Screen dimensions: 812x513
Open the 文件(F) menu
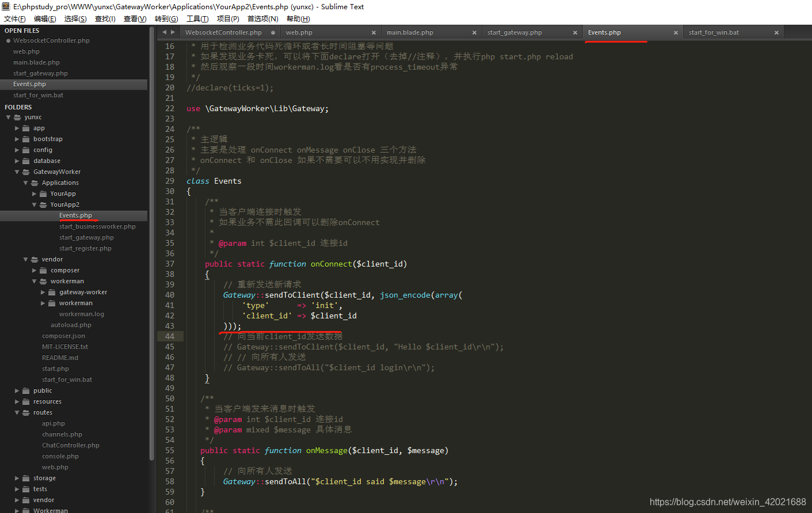pos(14,19)
